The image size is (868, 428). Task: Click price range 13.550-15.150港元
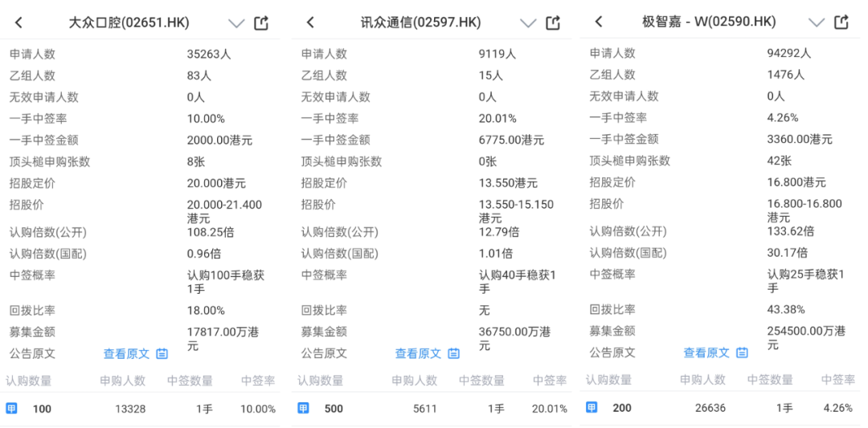pyautogui.click(x=516, y=210)
